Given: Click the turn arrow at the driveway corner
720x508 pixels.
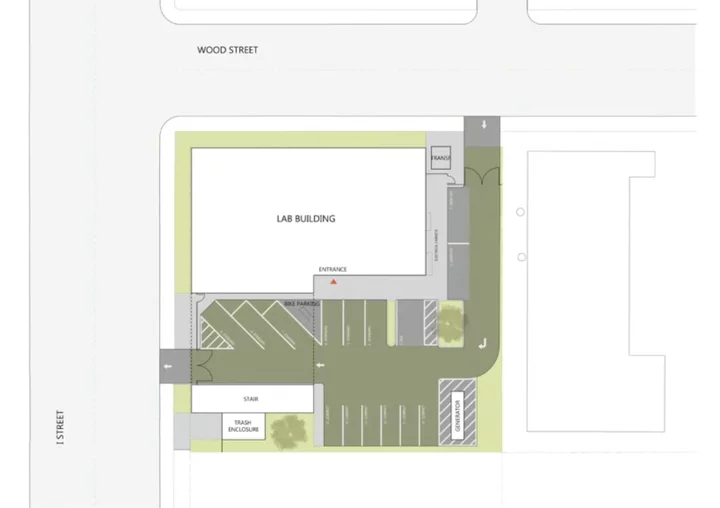Looking at the screenshot, I should (484, 344).
